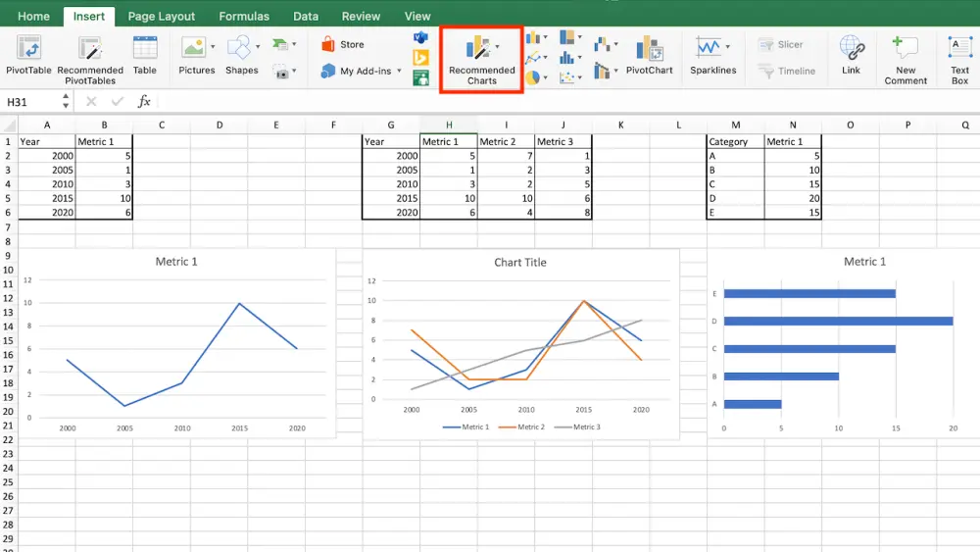The height and width of the screenshot is (552, 980).
Task: Switch to the Home tab
Action: pos(33,17)
